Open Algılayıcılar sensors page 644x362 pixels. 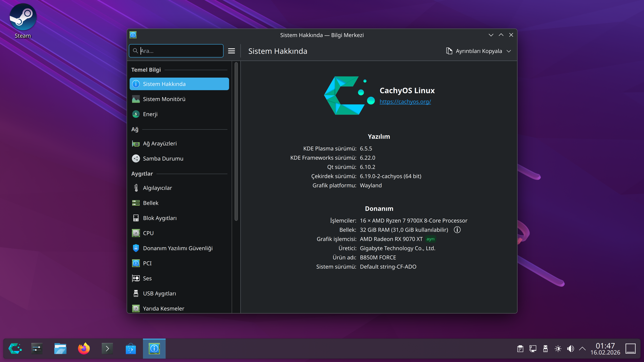(x=179, y=188)
